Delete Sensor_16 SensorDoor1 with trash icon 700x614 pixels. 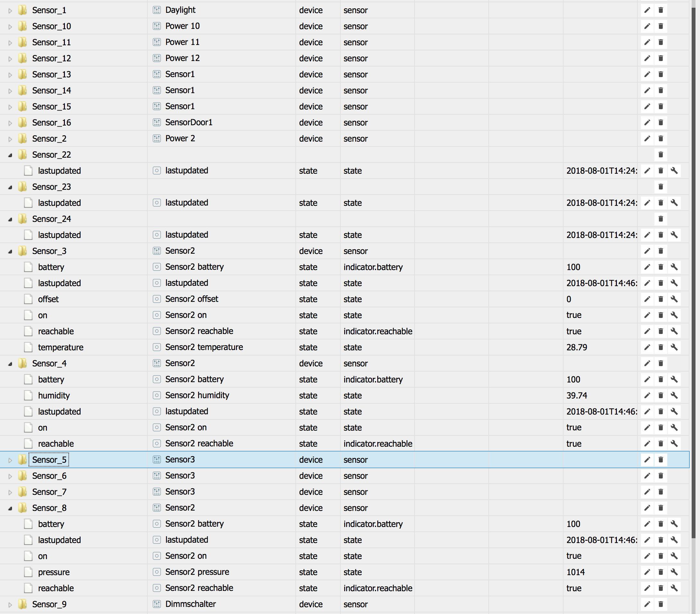point(661,123)
